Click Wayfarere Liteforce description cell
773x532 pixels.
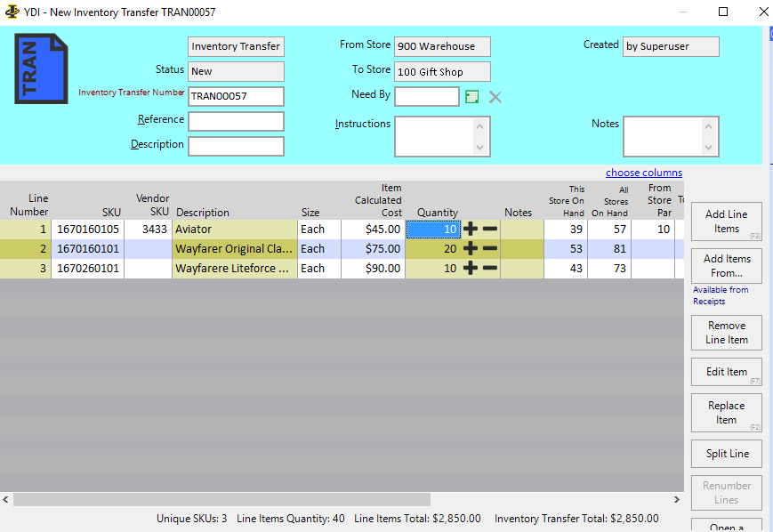[235, 269]
